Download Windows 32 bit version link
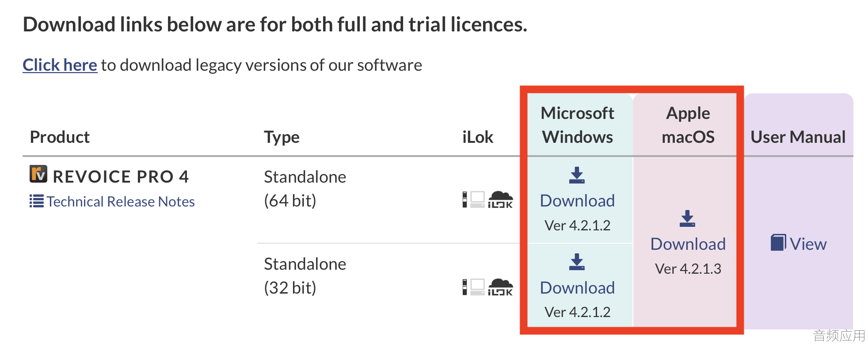This screenshot has height=344, width=868. click(577, 288)
